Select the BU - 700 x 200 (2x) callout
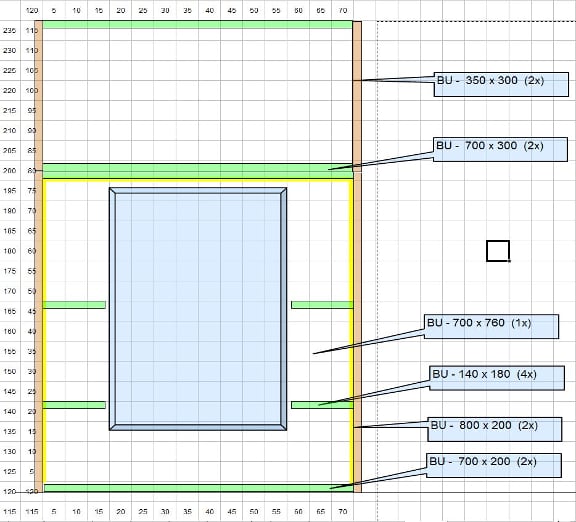576x522 pixels. [x=494, y=465]
